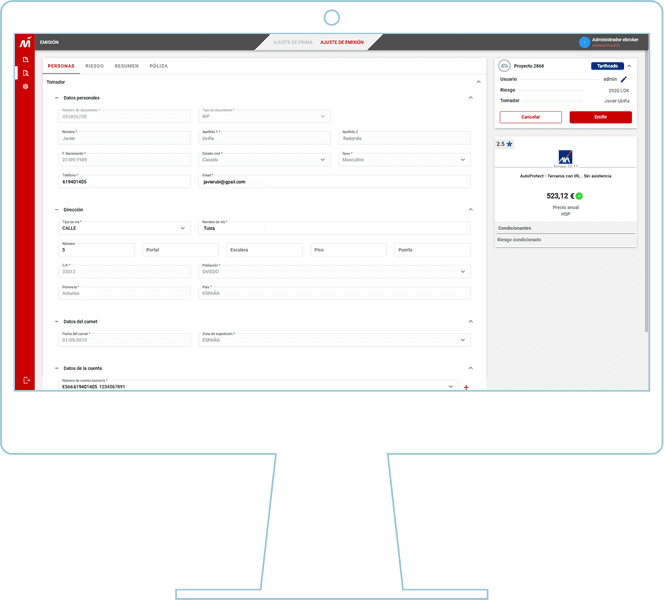664x600 pixels.
Task: Switch to the Personas tab
Action: 61,66
